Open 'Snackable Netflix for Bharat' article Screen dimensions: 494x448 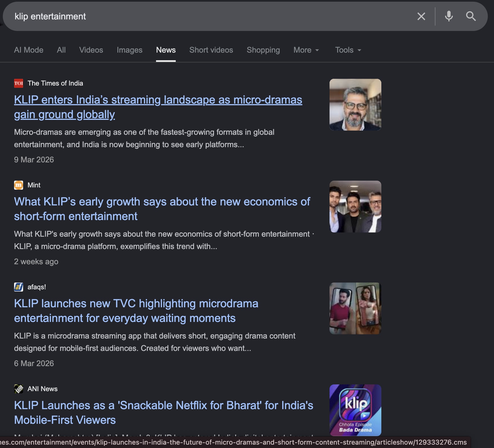(x=164, y=413)
